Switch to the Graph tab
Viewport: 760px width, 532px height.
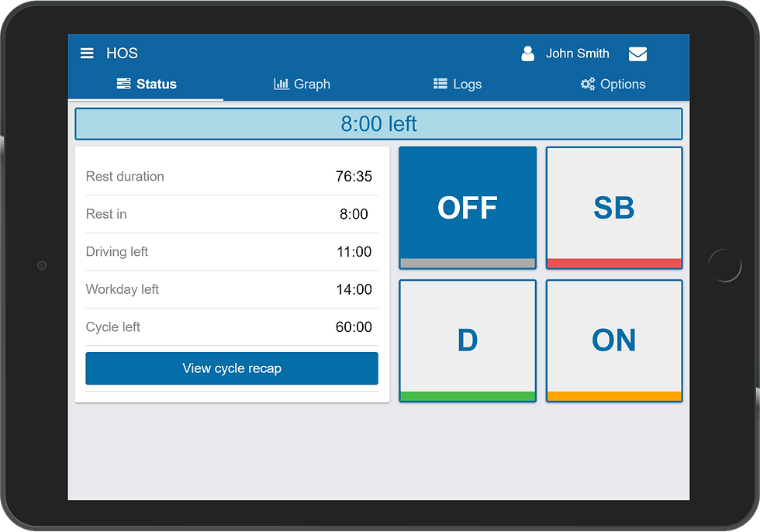[x=302, y=84]
